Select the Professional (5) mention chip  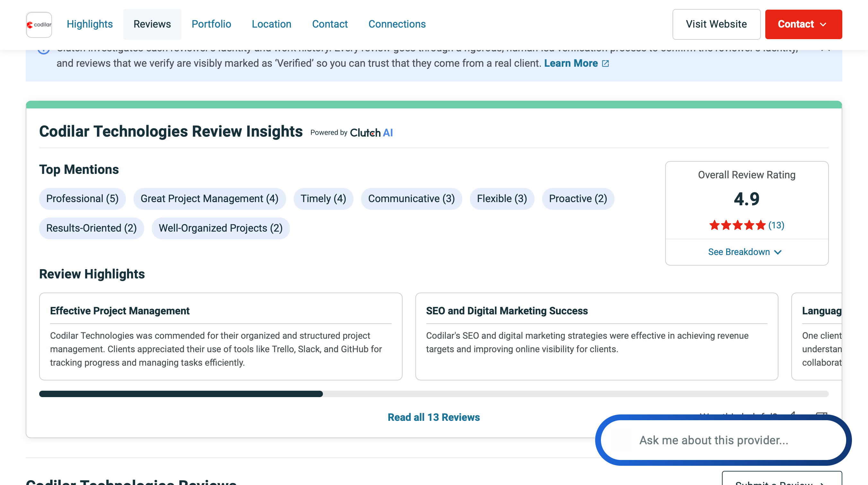click(82, 199)
